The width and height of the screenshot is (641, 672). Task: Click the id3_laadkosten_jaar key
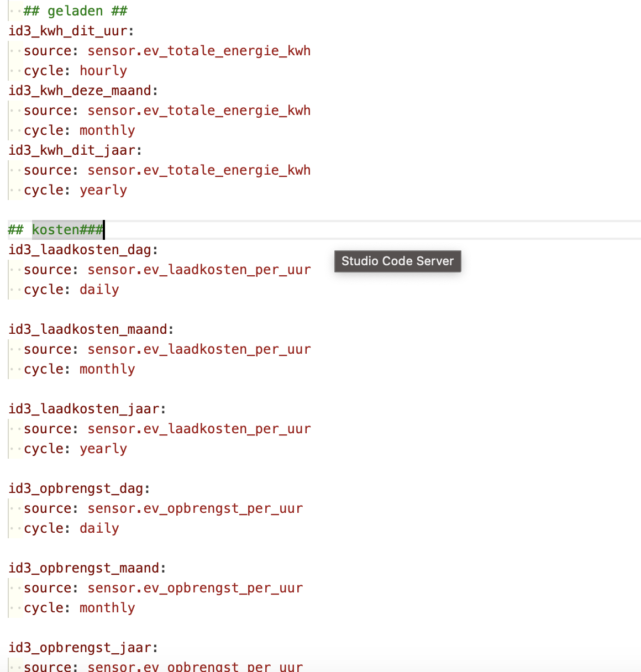coord(86,409)
